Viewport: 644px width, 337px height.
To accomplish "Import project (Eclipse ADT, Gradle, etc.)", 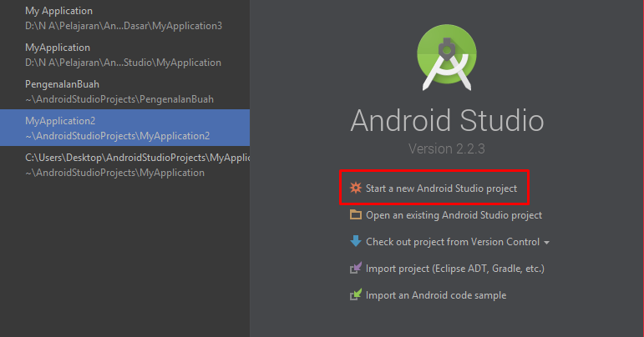I will pos(454,269).
